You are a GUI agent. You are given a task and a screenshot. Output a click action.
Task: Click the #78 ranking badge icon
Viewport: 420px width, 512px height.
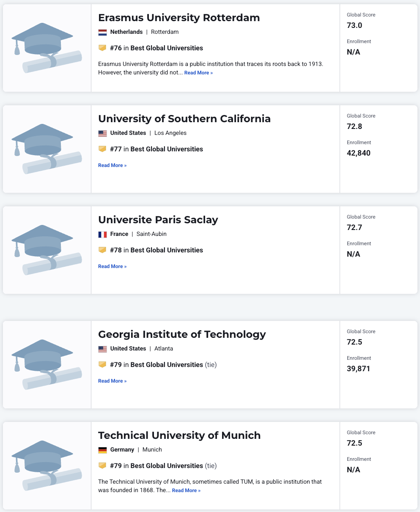(102, 250)
